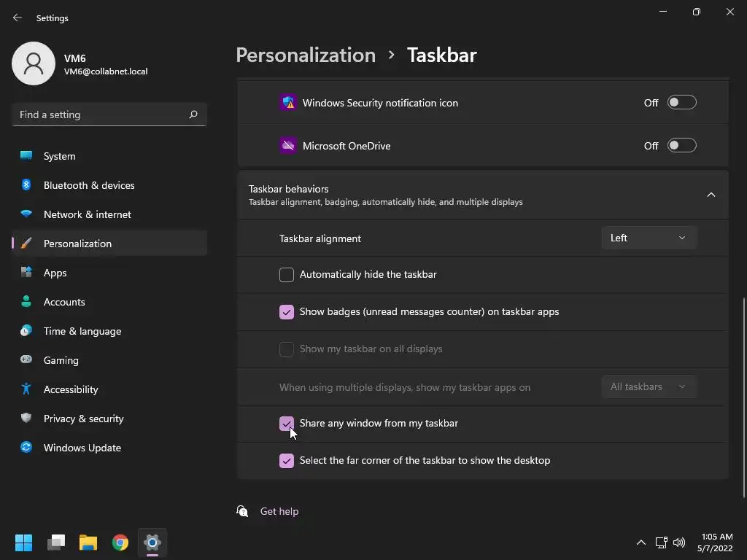Click the Privacy & security shield icon
This screenshot has width=747, height=560.
(26, 419)
